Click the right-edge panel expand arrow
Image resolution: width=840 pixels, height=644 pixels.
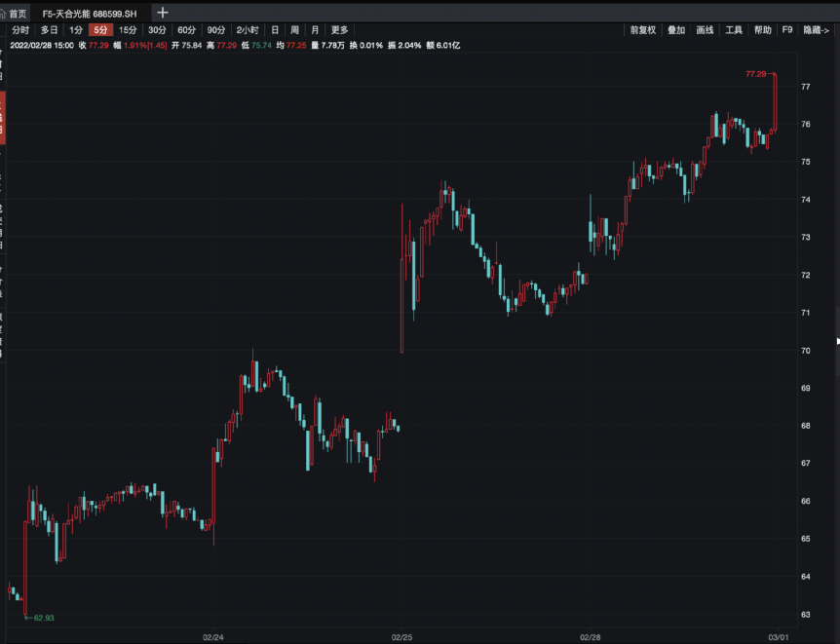[x=838, y=341]
